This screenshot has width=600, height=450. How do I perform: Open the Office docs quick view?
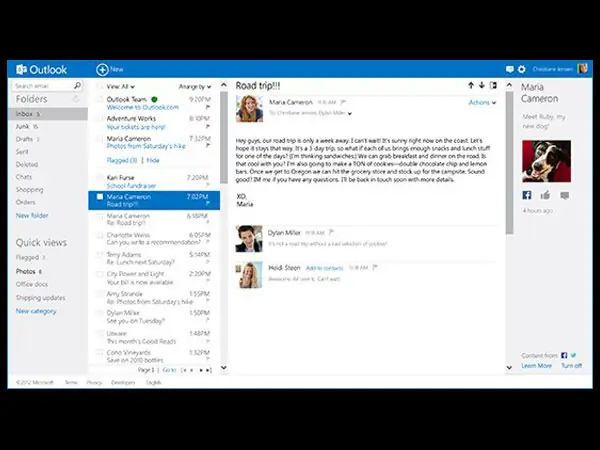coord(32,284)
